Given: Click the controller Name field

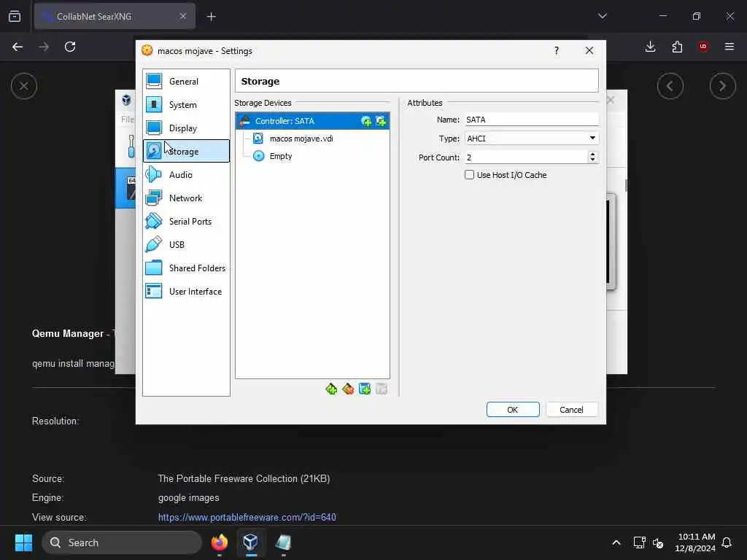Looking at the screenshot, I should pyautogui.click(x=532, y=120).
